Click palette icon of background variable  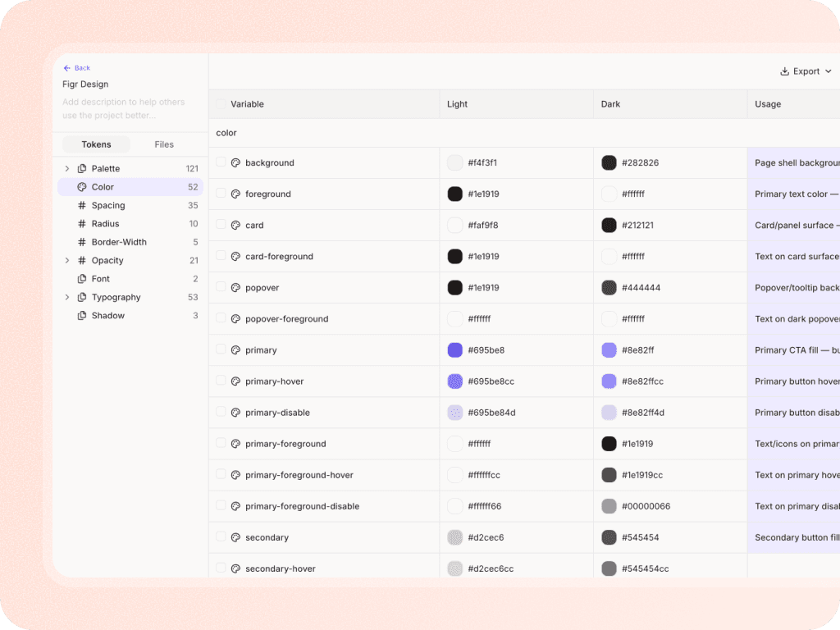point(235,163)
